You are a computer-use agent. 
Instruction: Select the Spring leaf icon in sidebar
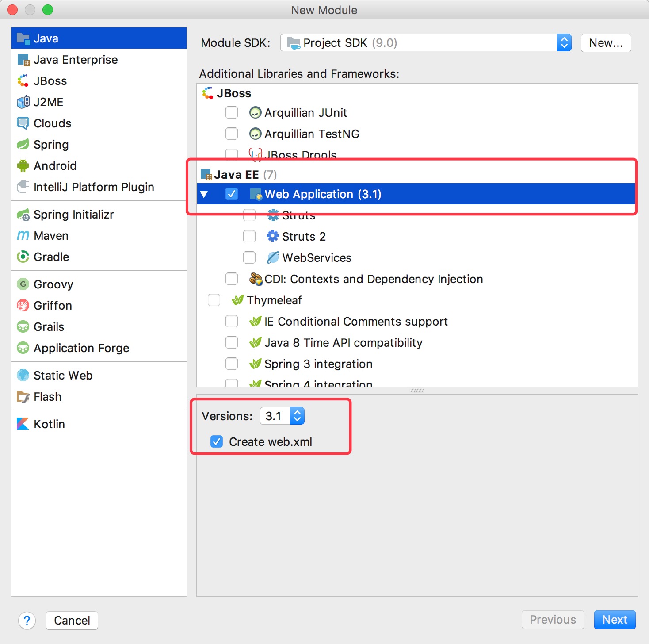point(23,144)
